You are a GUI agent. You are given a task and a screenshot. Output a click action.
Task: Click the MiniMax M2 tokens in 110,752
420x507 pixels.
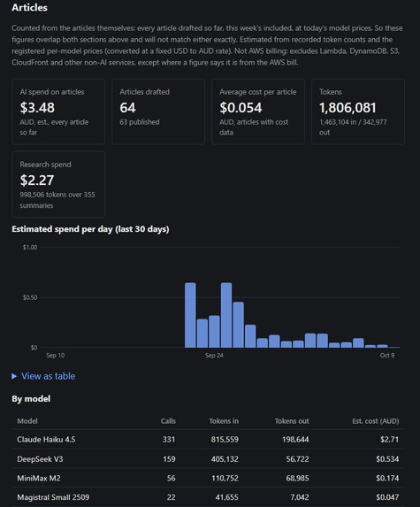[225, 478]
